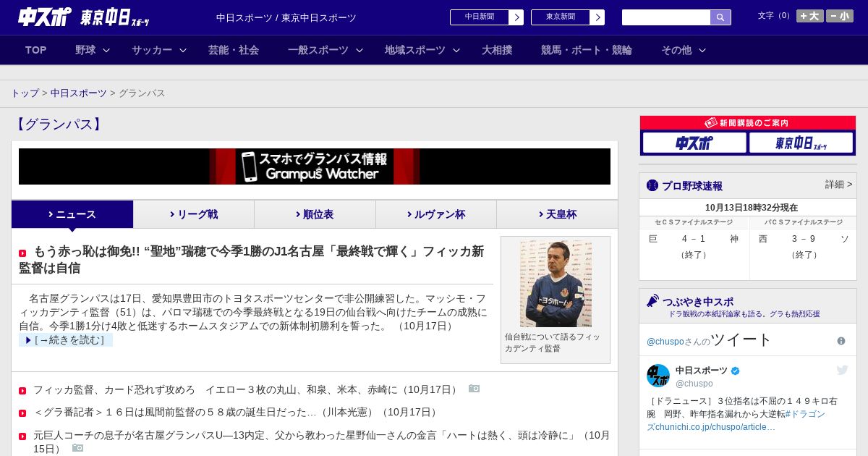
Task: Click the verified badge beside 中日スポーツ
Action: (x=736, y=371)
